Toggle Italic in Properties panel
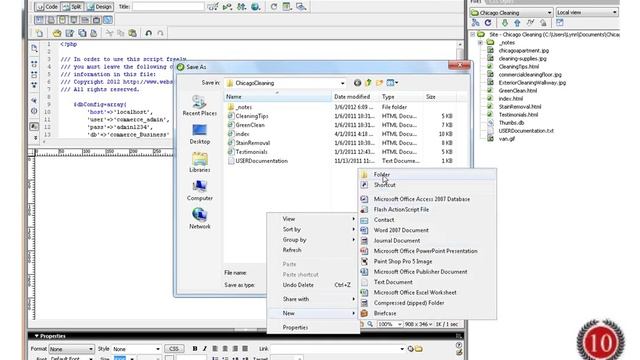 click(204, 349)
